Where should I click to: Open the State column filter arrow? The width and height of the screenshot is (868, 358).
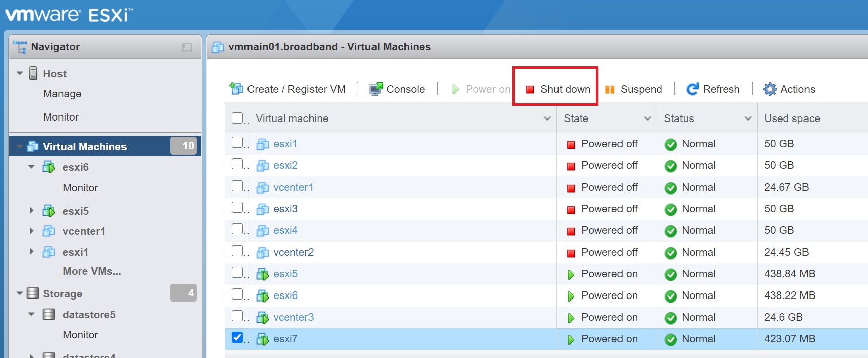(x=647, y=118)
